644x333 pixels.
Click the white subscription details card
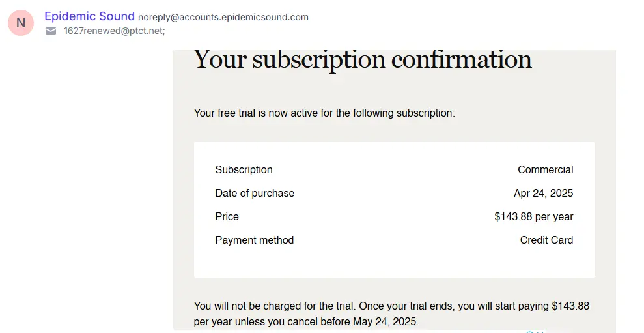coord(395,210)
